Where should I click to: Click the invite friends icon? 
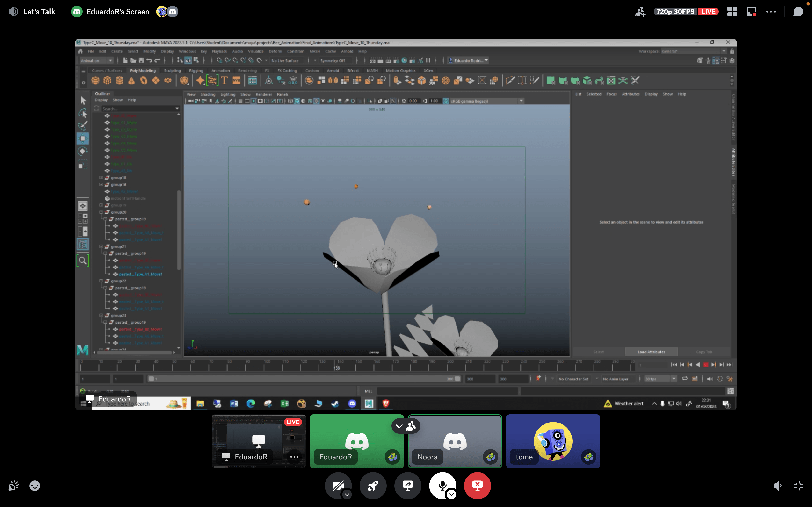[640, 12]
